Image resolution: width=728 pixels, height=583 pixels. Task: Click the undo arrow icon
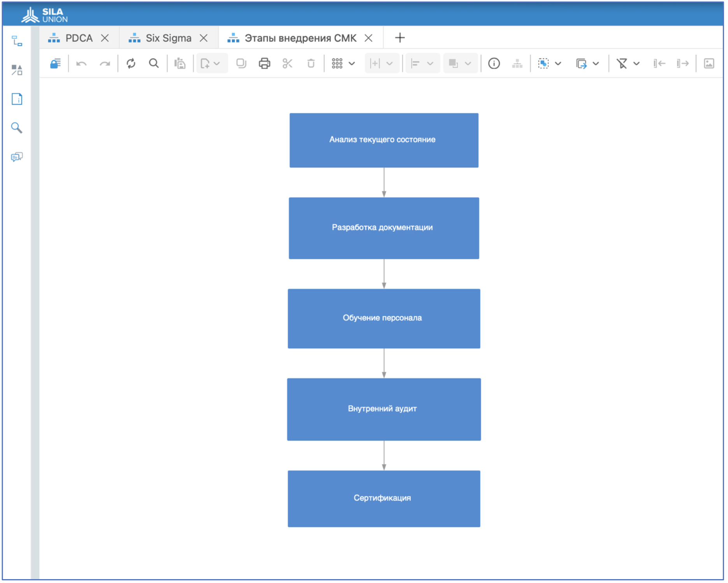(81, 63)
